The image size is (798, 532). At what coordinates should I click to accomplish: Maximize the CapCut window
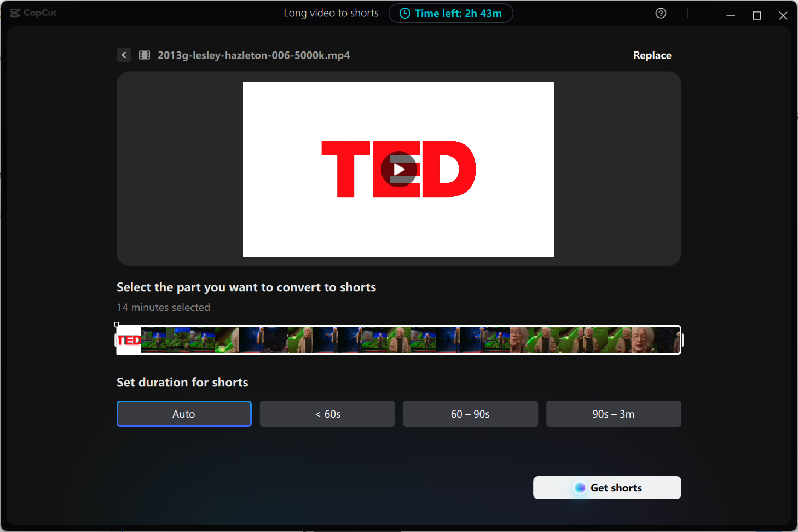[x=757, y=15]
